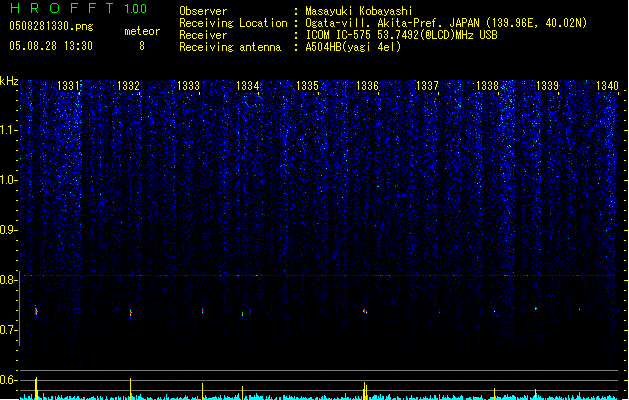Click the green echo beneath the 1339 label

coord(536,309)
